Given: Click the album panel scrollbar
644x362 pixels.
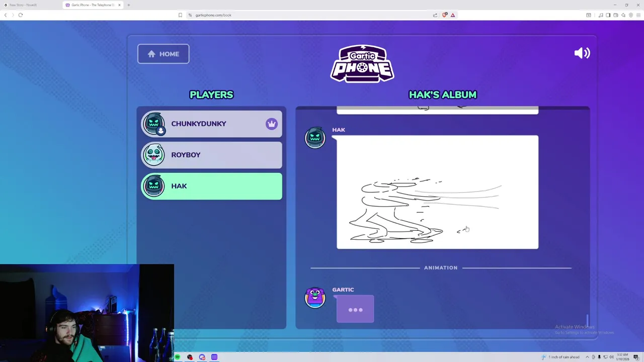Looking at the screenshot, I should click(x=587, y=320).
